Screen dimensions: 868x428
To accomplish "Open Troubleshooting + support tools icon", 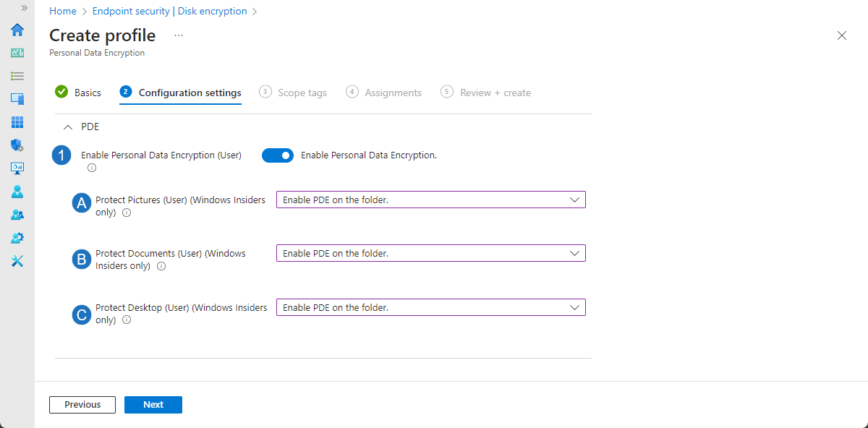I will point(17,261).
